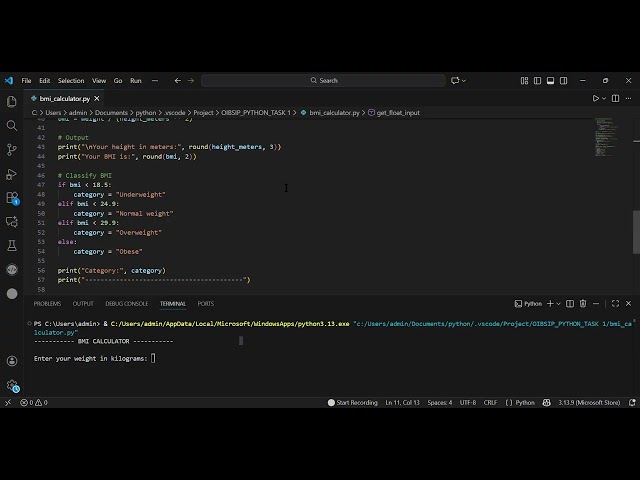Click the editor vertical scrollbar thumb
Viewport: 640px width, 480px height.
636,232
